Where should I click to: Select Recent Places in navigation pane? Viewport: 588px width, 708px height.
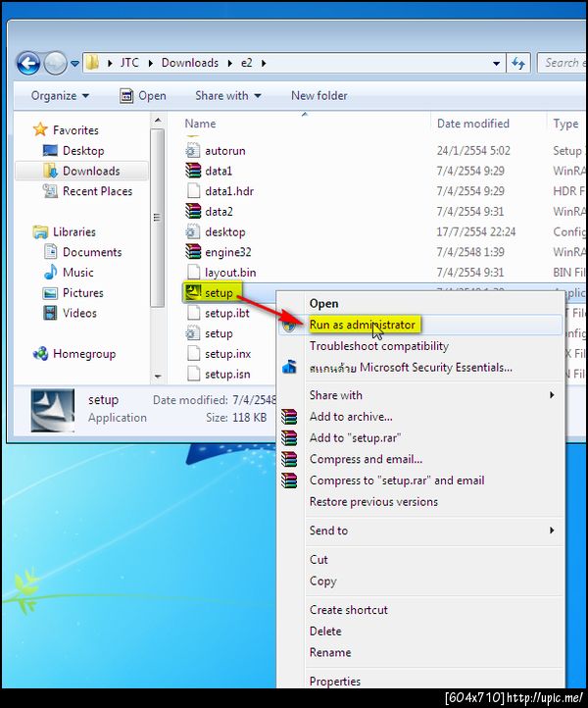click(97, 191)
